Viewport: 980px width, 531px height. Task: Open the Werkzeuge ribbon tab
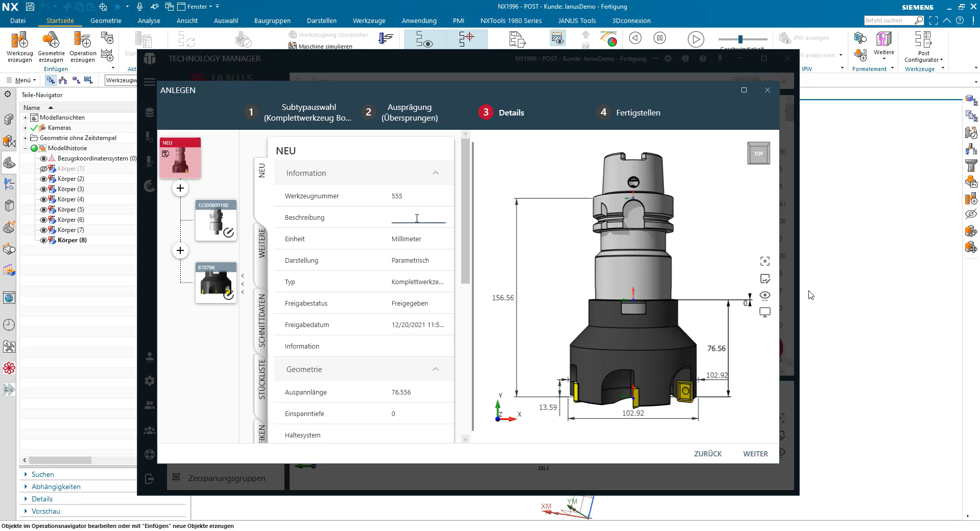pos(369,21)
